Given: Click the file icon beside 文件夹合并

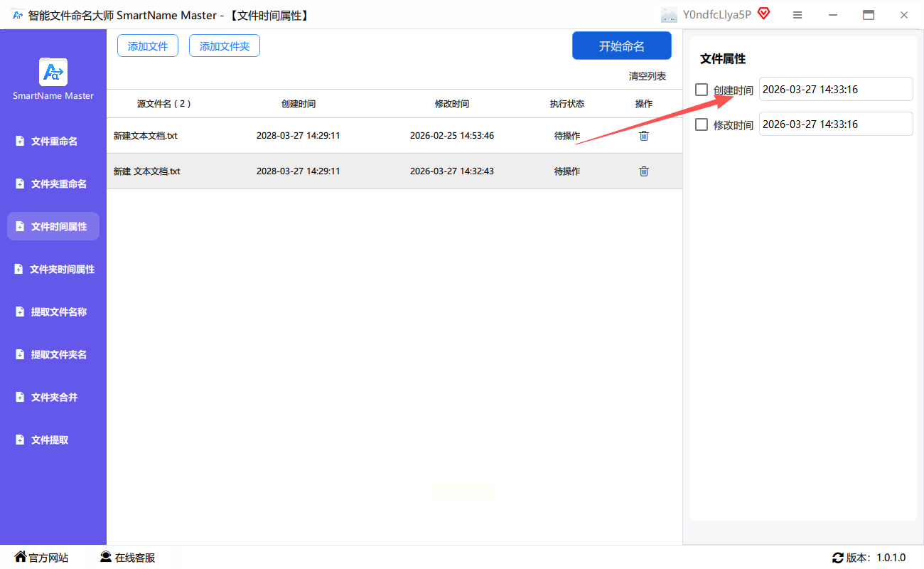Looking at the screenshot, I should [x=20, y=398].
